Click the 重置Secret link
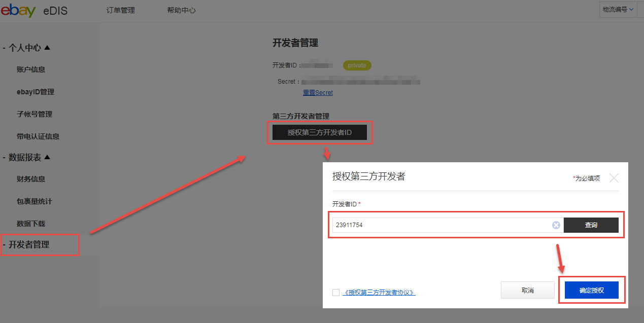 (x=318, y=93)
